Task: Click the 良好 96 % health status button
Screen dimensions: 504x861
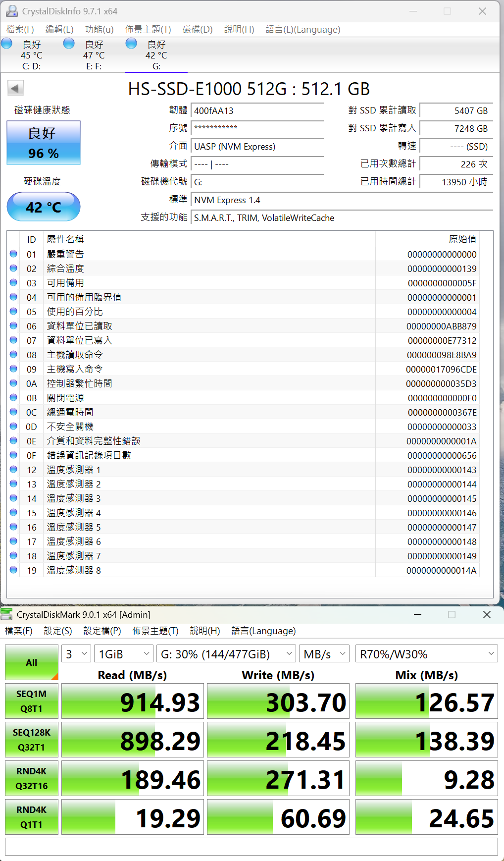Action: [x=44, y=143]
